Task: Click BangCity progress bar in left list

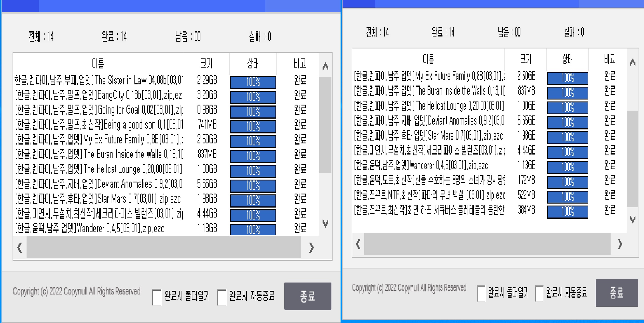Action: (x=253, y=97)
